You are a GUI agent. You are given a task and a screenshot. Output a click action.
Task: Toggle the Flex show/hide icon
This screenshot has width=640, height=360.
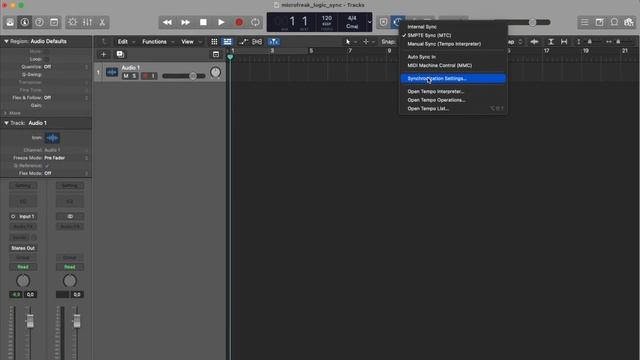point(257,42)
